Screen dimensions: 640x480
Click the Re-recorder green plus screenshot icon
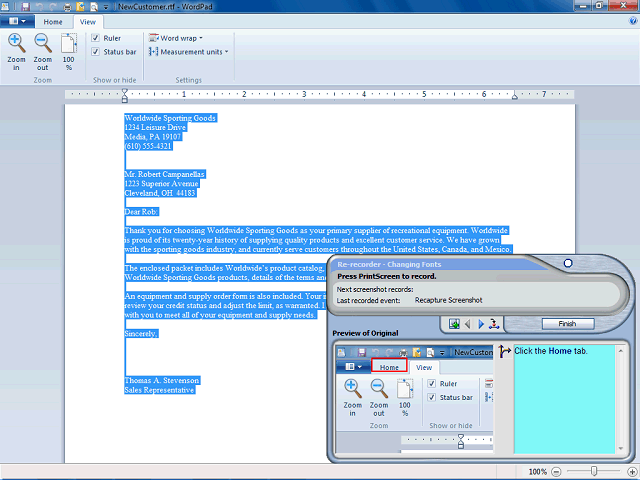454,324
